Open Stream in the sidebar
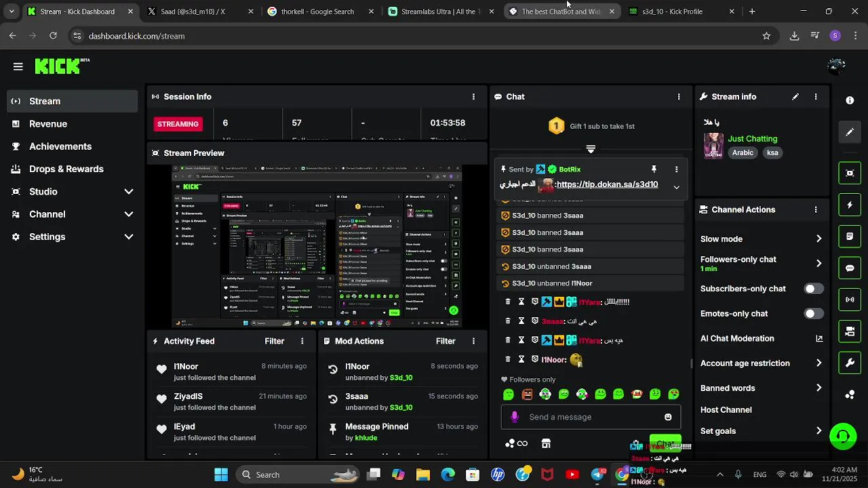 (73, 101)
